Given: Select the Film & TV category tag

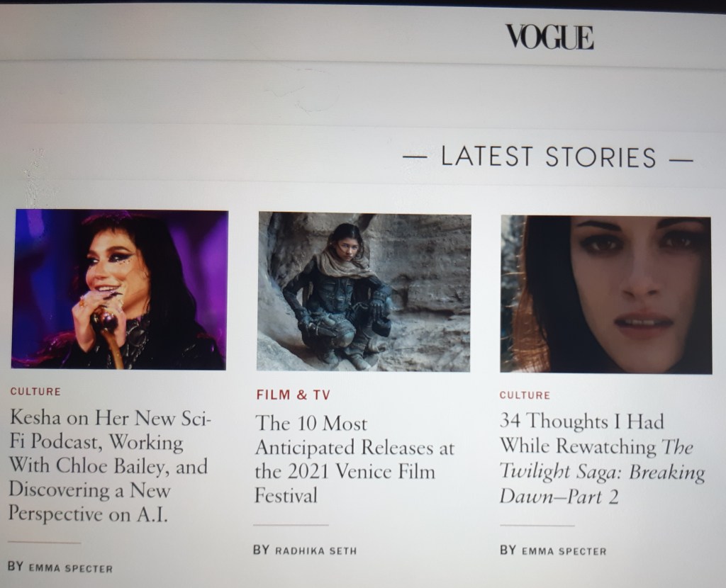Looking at the screenshot, I should [x=294, y=395].
